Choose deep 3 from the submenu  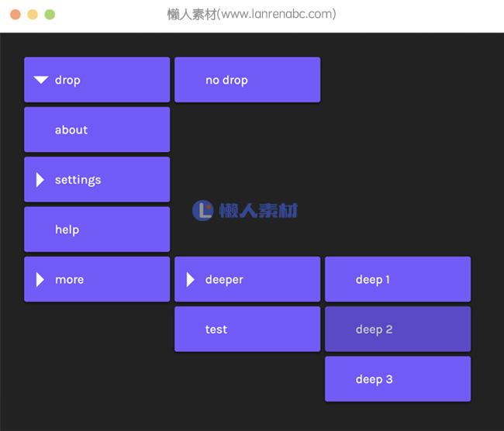tap(398, 378)
